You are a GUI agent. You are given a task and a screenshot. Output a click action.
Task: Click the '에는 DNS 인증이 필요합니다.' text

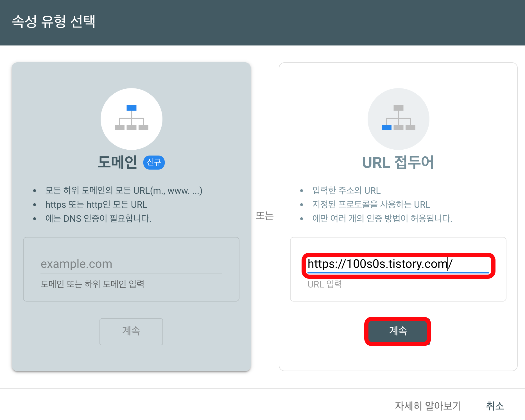pyautogui.click(x=98, y=218)
